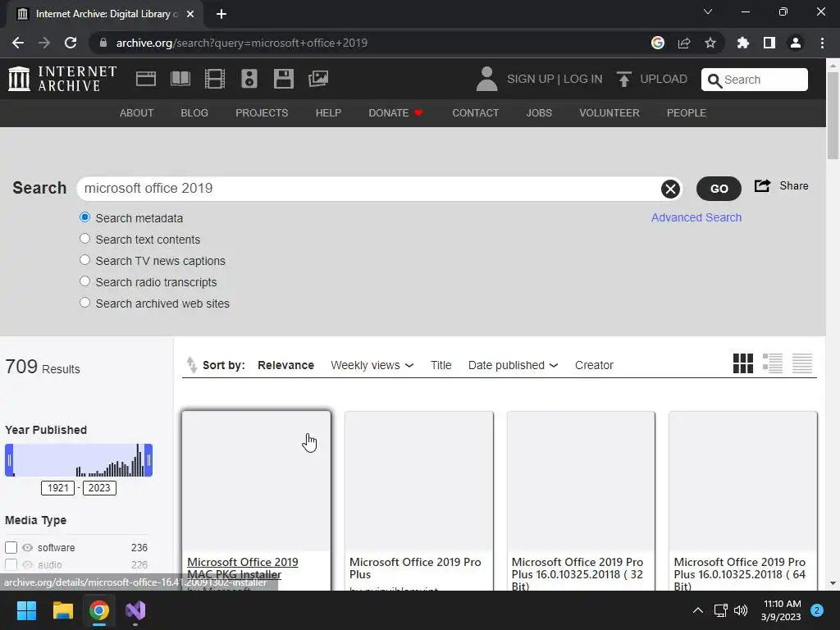The image size is (840, 630).
Task: Open the Windows Start menu
Action: click(x=26, y=610)
